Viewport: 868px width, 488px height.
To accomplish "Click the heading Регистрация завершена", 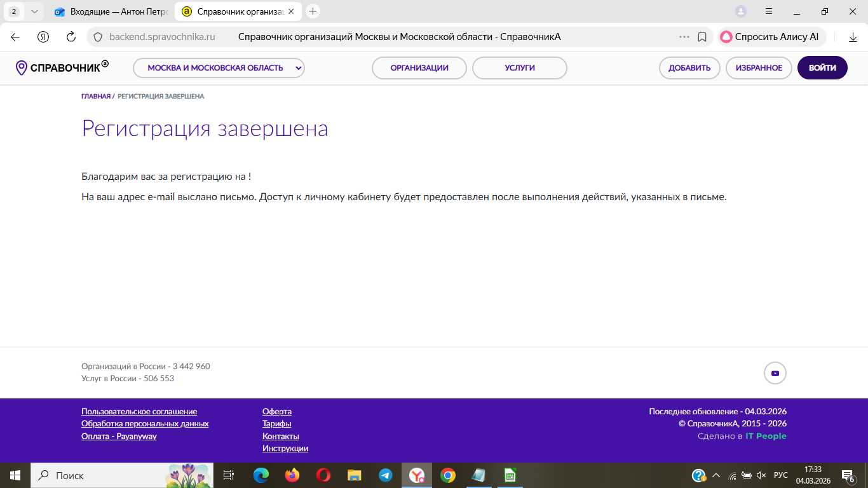I will pos(205,128).
